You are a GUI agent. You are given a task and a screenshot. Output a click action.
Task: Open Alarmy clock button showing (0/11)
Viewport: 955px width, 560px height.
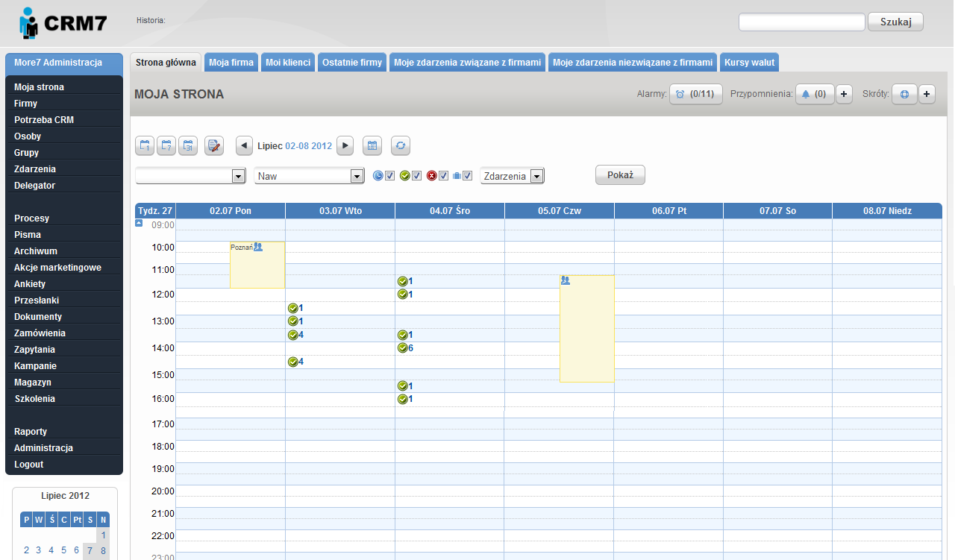(x=695, y=95)
